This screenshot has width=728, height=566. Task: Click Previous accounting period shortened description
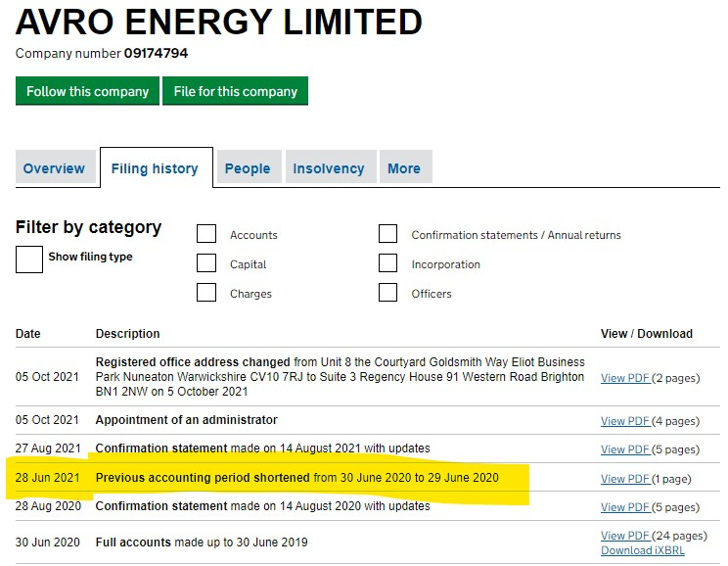297,478
